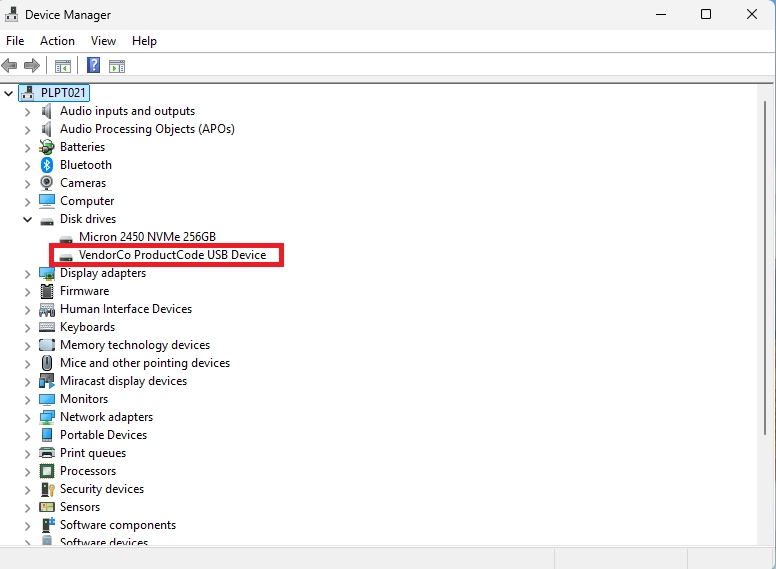Image resolution: width=776 pixels, height=569 pixels.
Task: Expand the Monitors node
Action: tap(27, 400)
